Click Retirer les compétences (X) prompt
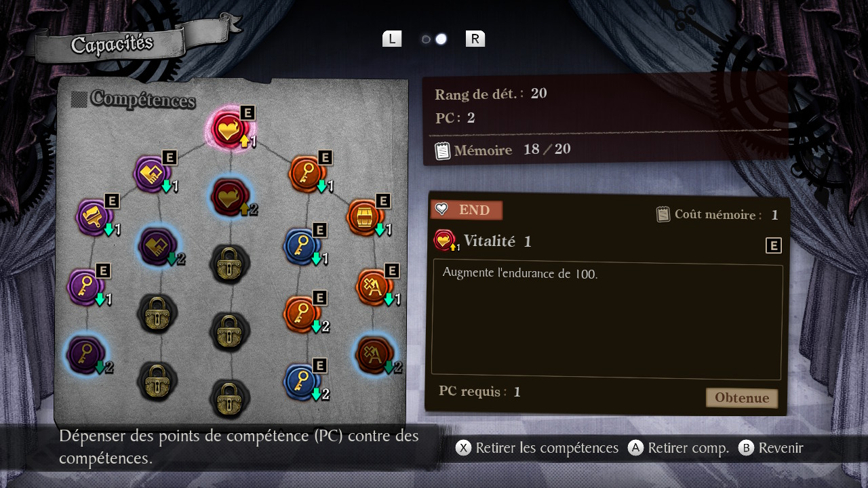The height and width of the screenshot is (488, 868). coord(537,448)
